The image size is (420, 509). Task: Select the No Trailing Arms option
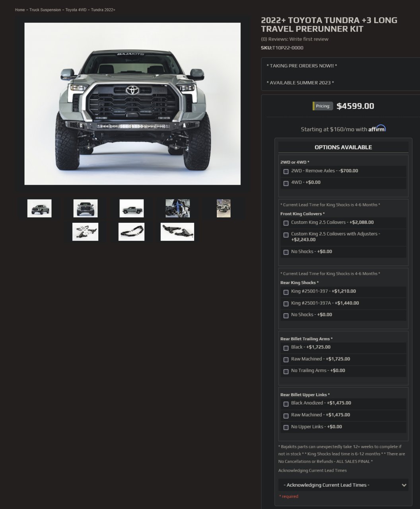pos(286,371)
